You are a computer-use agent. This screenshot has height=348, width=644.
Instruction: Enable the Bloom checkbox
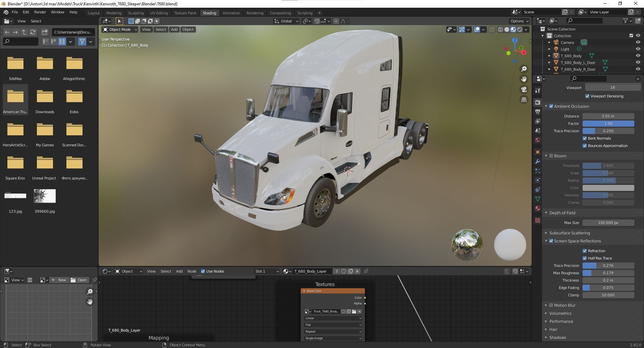(551, 156)
